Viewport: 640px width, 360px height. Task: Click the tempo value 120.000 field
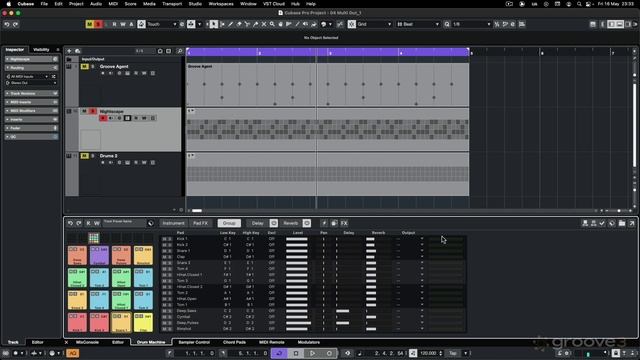[429, 353]
